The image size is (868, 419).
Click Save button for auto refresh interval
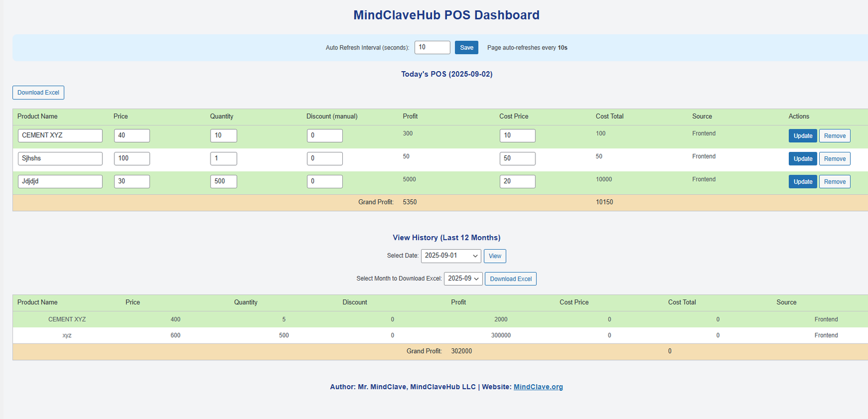click(466, 48)
